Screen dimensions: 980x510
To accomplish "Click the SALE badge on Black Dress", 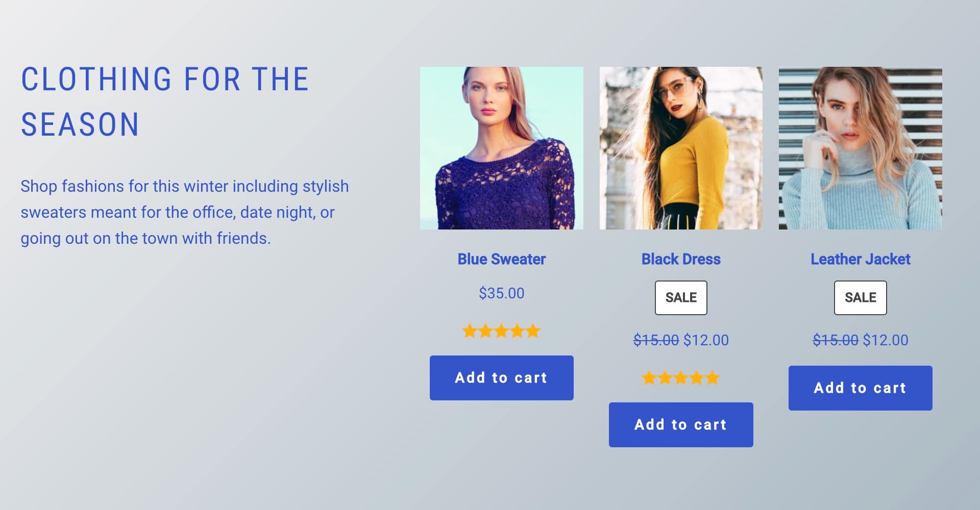I will (x=680, y=297).
